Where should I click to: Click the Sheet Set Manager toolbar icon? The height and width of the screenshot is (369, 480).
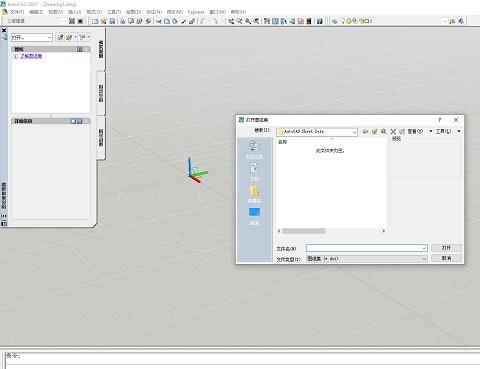292,21
